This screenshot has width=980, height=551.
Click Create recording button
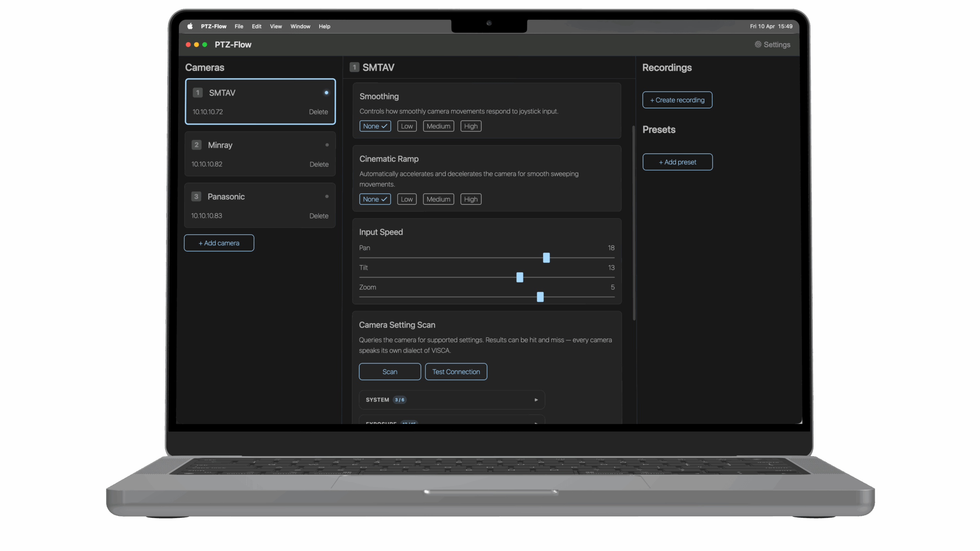[677, 100]
